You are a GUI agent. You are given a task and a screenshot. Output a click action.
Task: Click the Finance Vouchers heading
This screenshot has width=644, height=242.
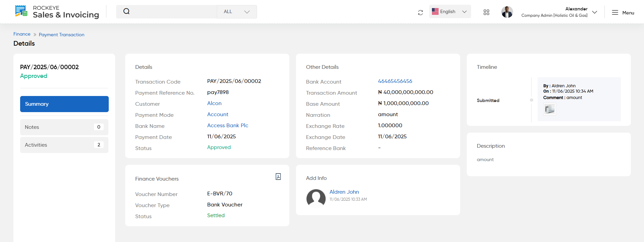tap(157, 179)
